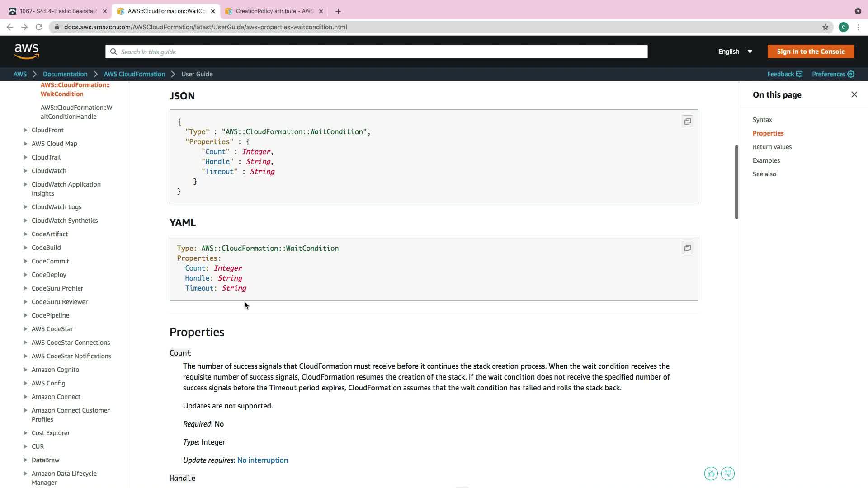The height and width of the screenshot is (488, 868).
Task: Click the Search in this guide field
Action: pyautogui.click(x=376, y=52)
